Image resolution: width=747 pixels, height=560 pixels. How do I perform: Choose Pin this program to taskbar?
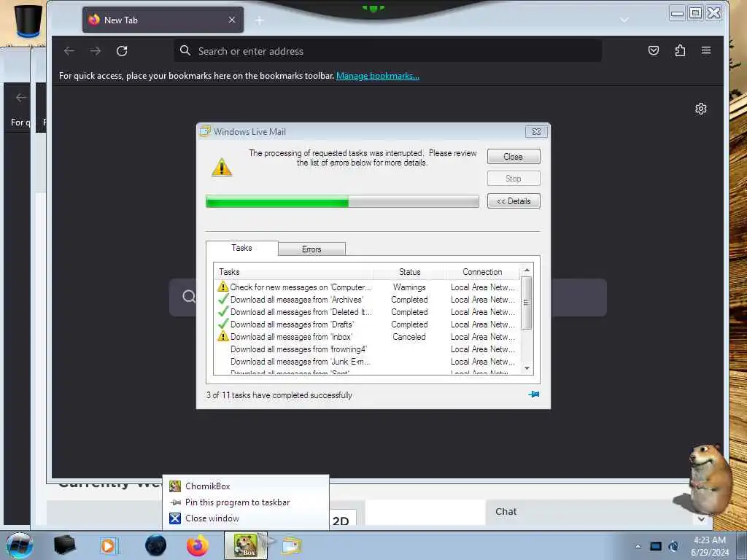246,502
